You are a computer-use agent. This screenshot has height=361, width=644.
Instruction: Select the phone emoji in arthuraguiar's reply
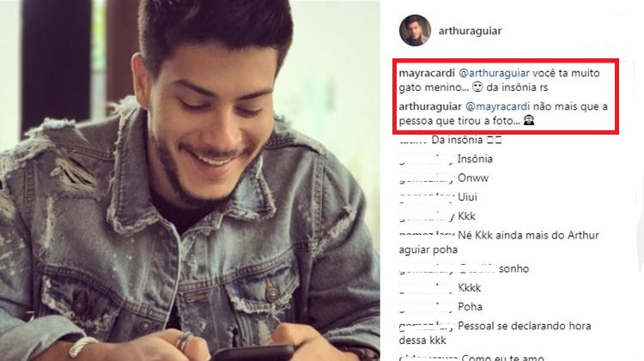click(529, 121)
